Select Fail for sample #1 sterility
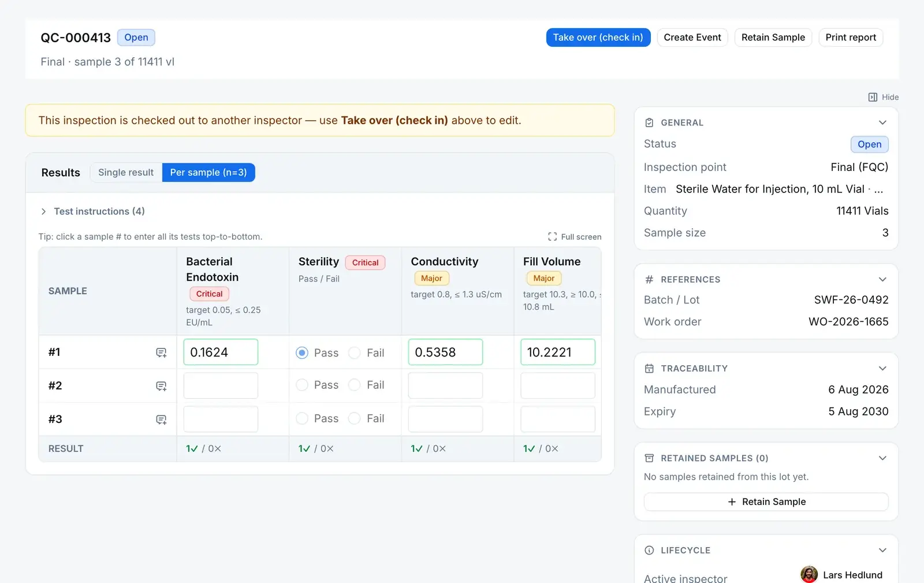Image resolution: width=924 pixels, height=583 pixels. coord(355,352)
